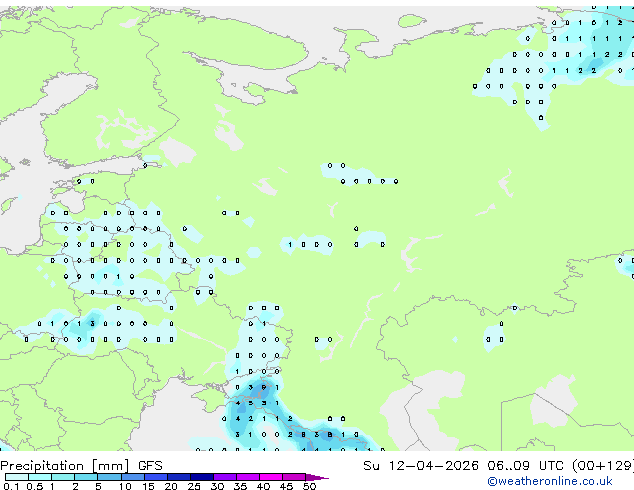The width and height of the screenshot is (634, 490).
Task: Click the "10" legend scale value
Action: pos(125,486)
